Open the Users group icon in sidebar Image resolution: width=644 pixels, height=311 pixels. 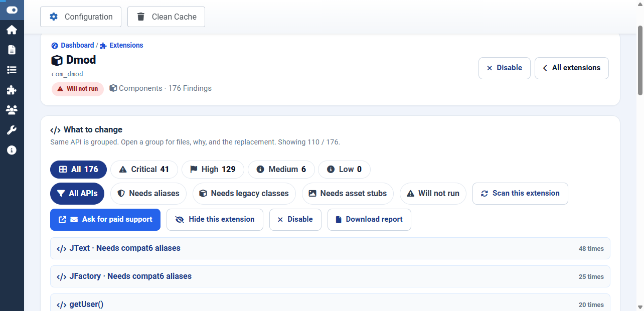[x=12, y=110]
